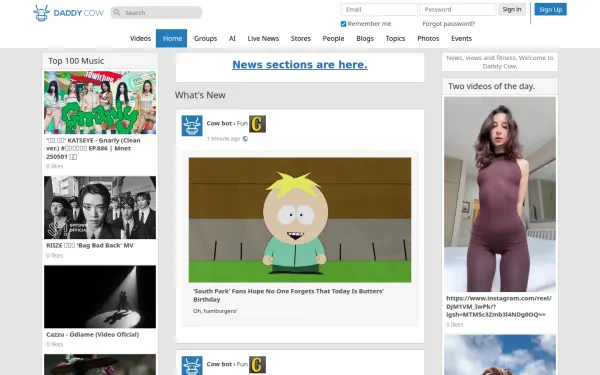Open the Topics menu item
Image resolution: width=600 pixels, height=375 pixels.
[395, 38]
